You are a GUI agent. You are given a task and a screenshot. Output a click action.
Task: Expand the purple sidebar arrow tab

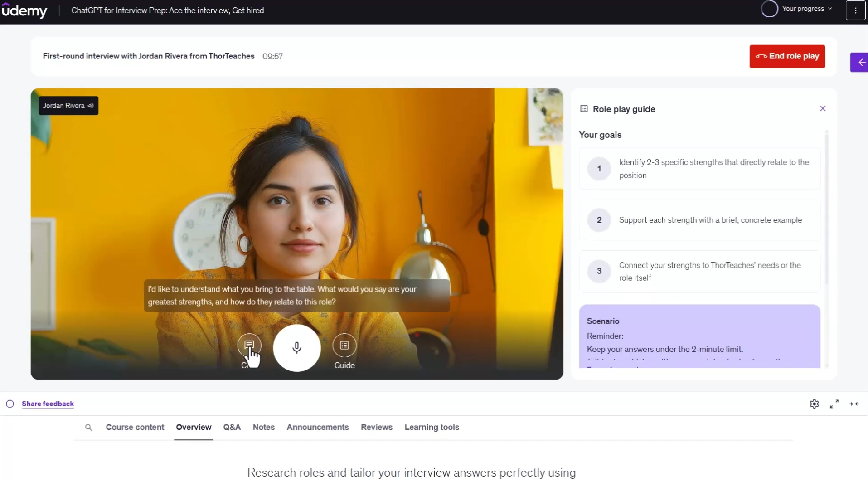(860, 63)
